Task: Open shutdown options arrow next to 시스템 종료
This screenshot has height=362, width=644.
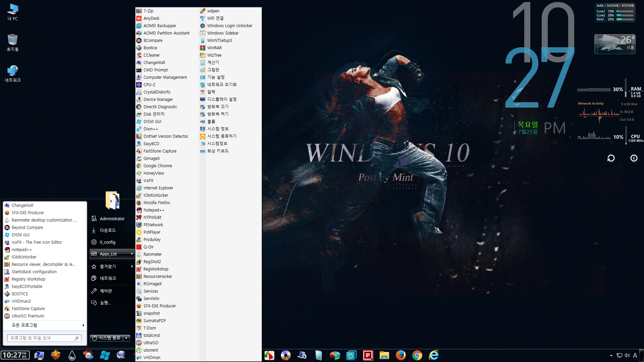Action: pos(127,338)
